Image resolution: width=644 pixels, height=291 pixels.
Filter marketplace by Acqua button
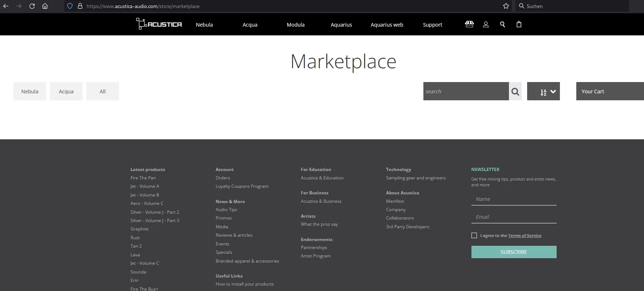[66, 91]
